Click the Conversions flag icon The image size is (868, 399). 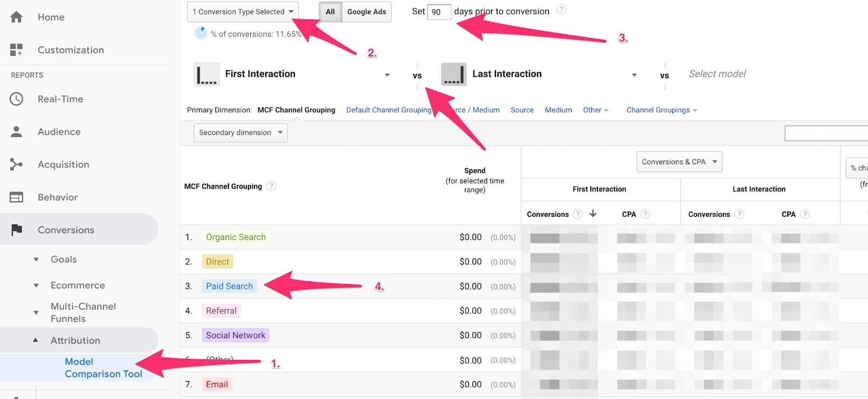coord(16,230)
